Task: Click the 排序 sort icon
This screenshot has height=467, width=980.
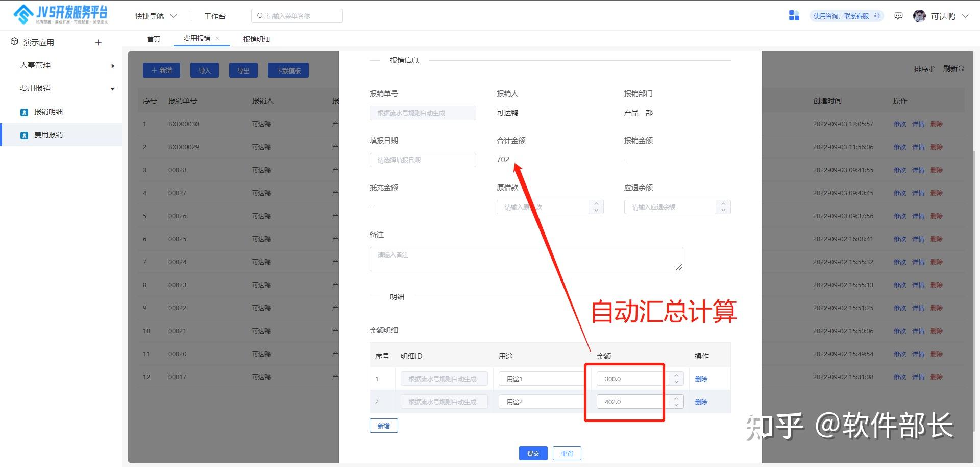Action: tap(932, 69)
